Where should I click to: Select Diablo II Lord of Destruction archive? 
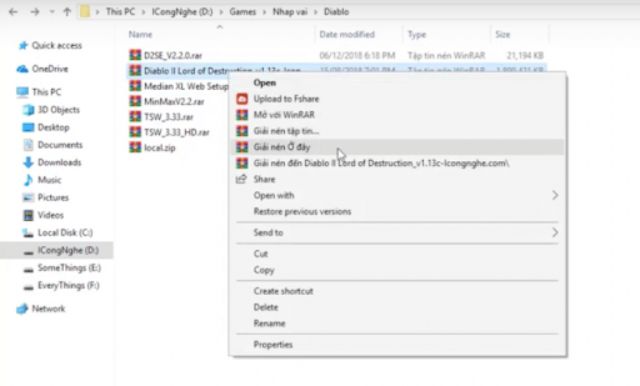coord(222,71)
